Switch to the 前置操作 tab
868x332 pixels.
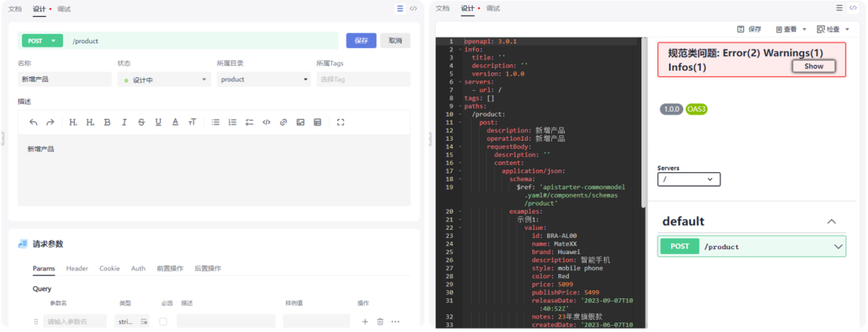(x=170, y=268)
